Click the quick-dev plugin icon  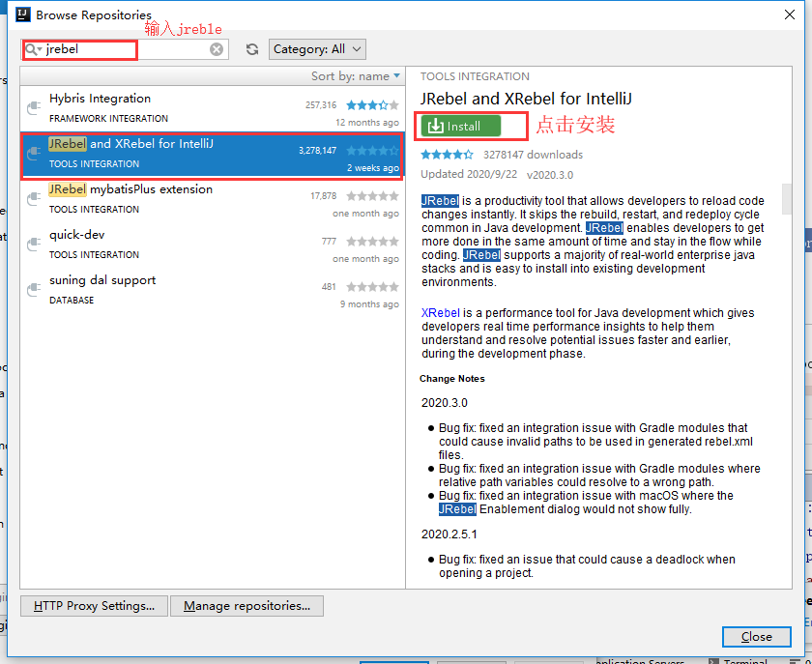34,244
